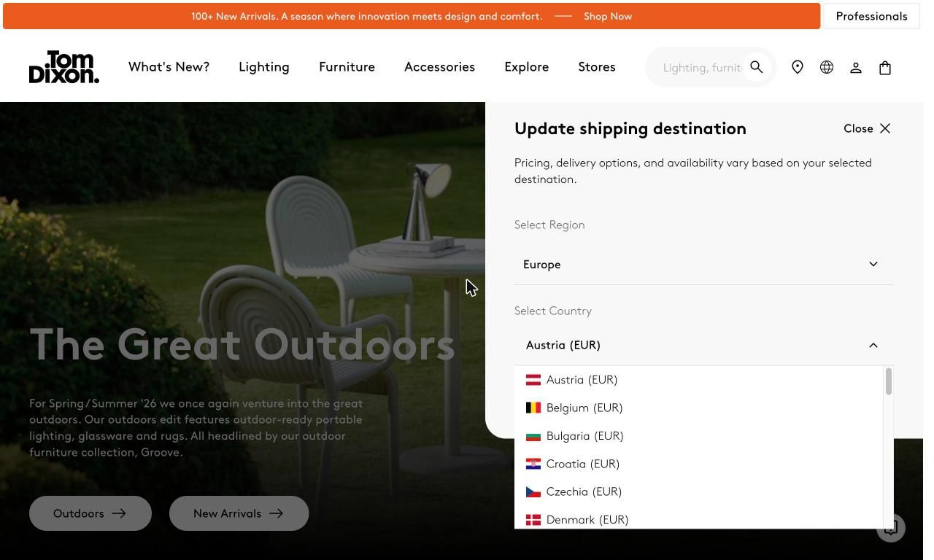This screenshot has width=934, height=560.
Task: Expand the Europe region dropdown
Action: pyautogui.click(x=704, y=264)
